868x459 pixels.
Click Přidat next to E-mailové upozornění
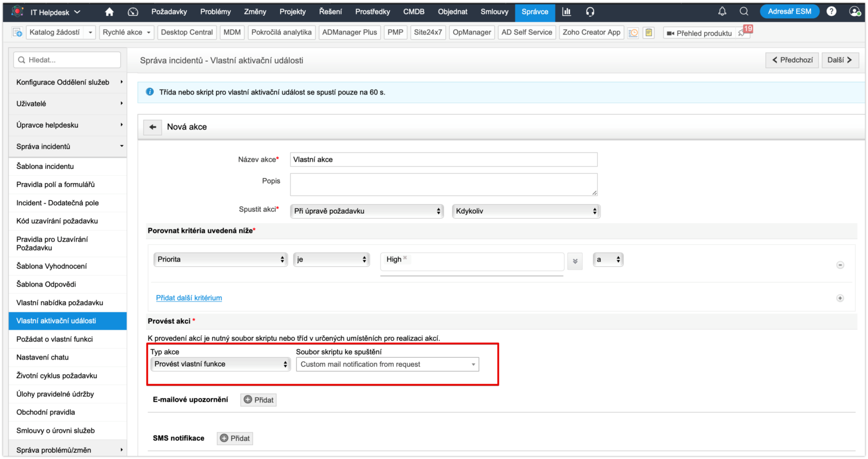pyautogui.click(x=258, y=400)
